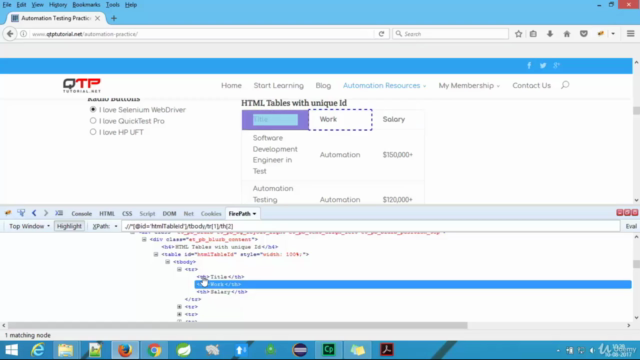640x360 pixels.
Task: Switch to Firebug DOM tab
Action: click(x=169, y=213)
